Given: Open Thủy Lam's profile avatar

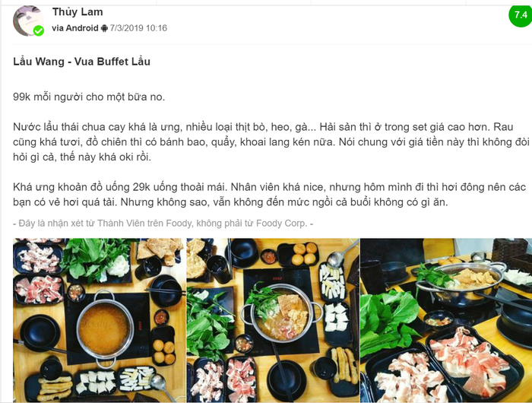Looking at the screenshot, I should [29, 21].
